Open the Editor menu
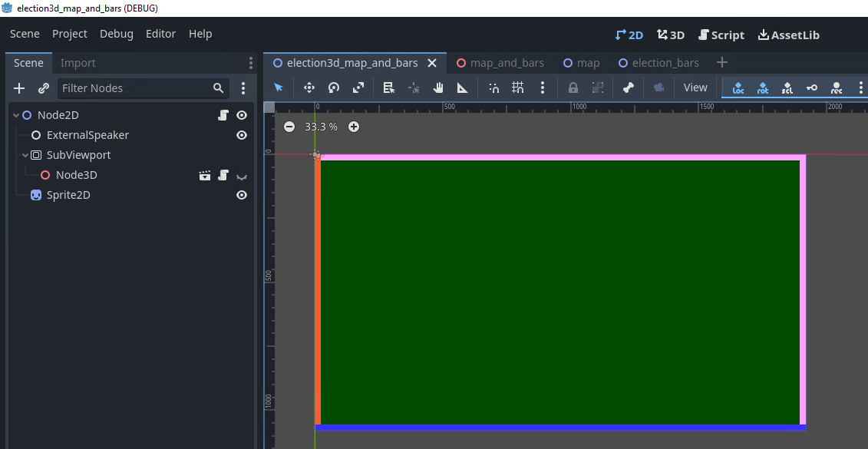 point(160,34)
